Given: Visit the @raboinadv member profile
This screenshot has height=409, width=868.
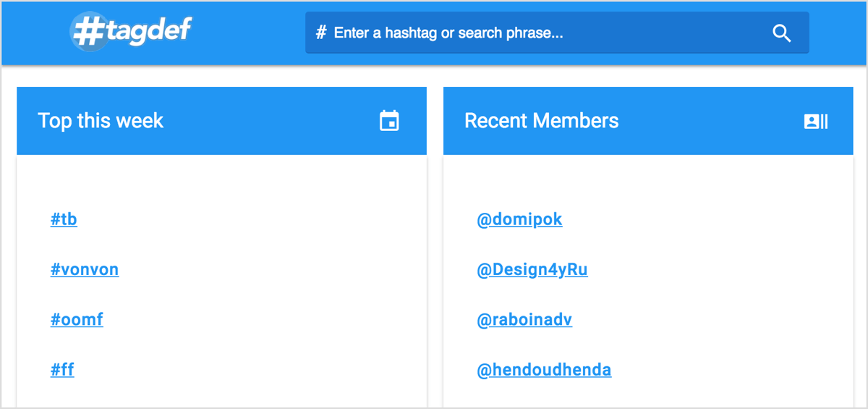Looking at the screenshot, I should 524,319.
